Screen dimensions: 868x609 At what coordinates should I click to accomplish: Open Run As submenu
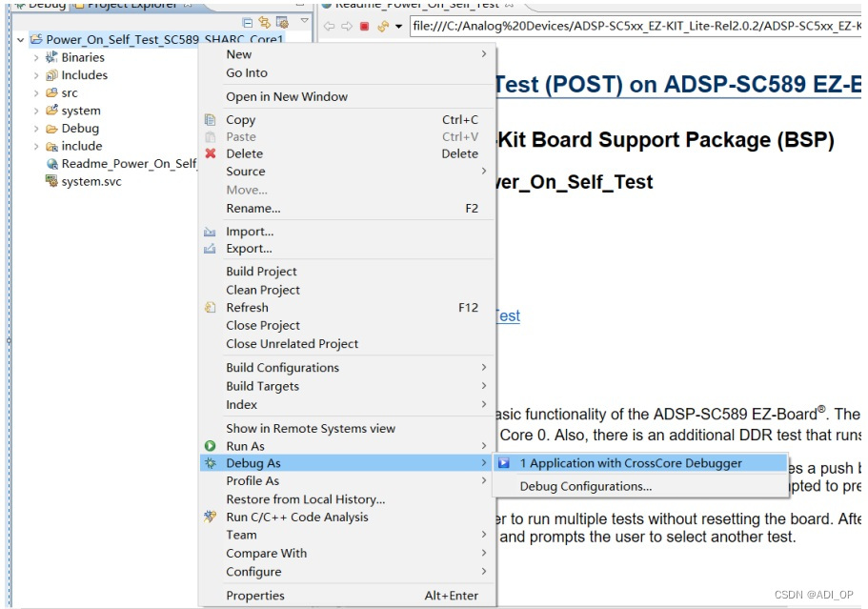pyautogui.click(x=347, y=446)
